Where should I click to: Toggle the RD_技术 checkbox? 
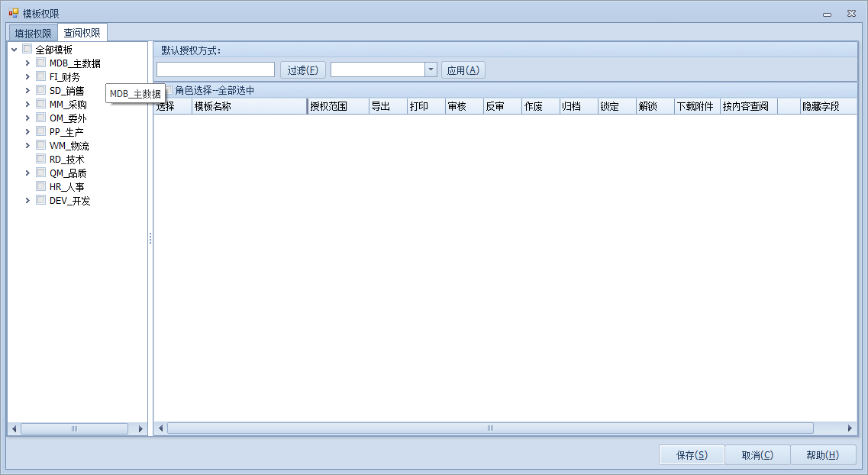point(41,160)
